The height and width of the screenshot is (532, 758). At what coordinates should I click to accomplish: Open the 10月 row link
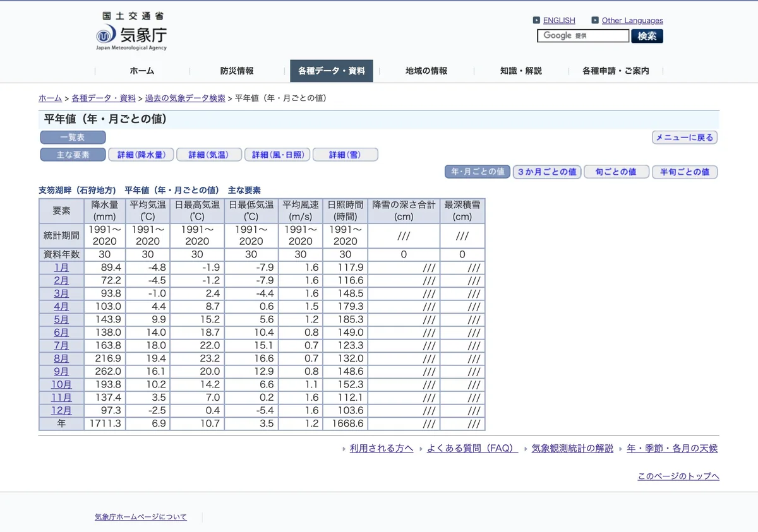pos(61,384)
